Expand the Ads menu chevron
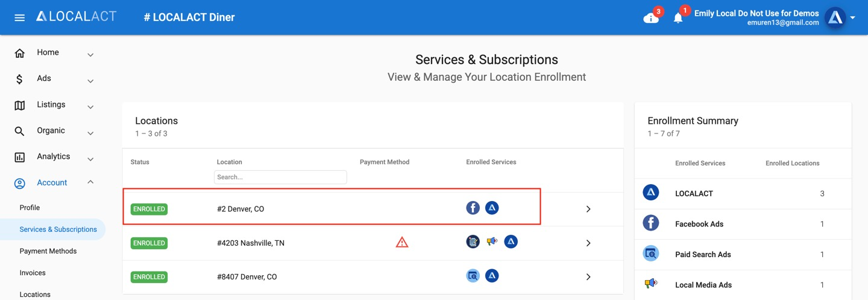This screenshot has width=868, height=300. coord(90,81)
